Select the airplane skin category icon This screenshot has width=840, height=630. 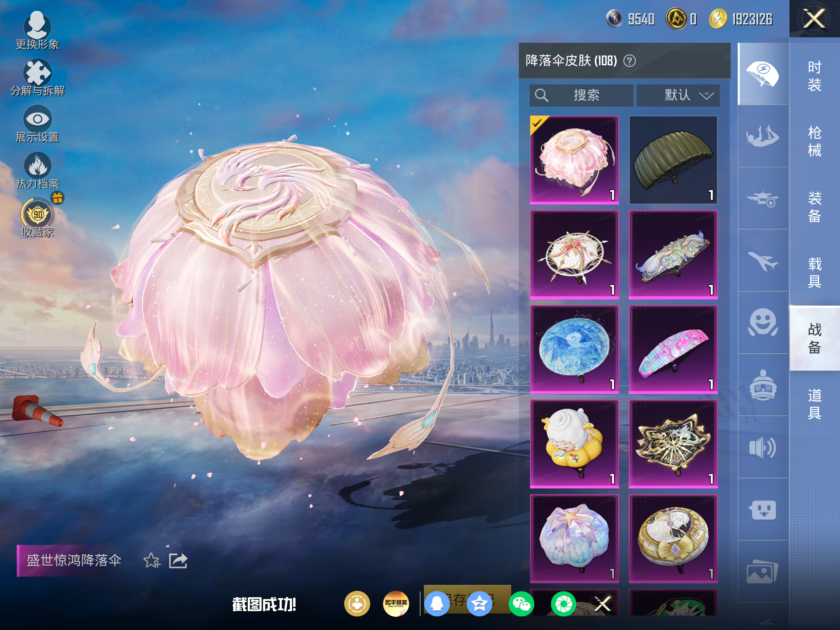point(763,261)
